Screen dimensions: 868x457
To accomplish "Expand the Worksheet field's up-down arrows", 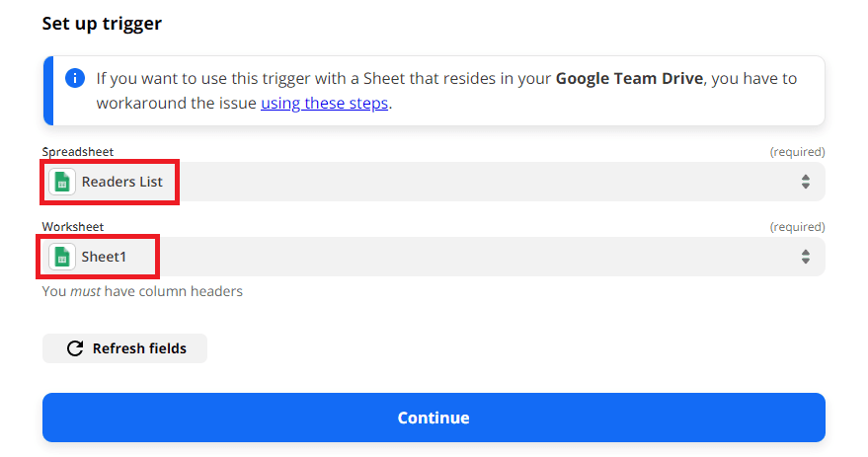I will (805, 257).
